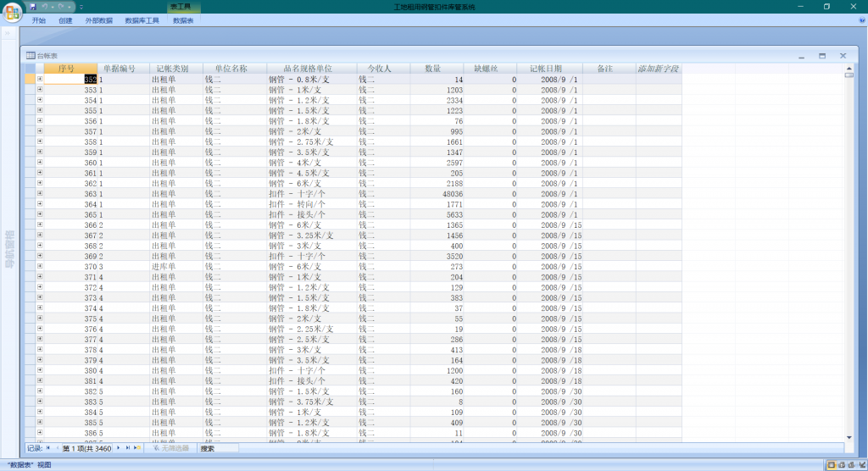Open the 开始 ribbon tab

[39, 20]
